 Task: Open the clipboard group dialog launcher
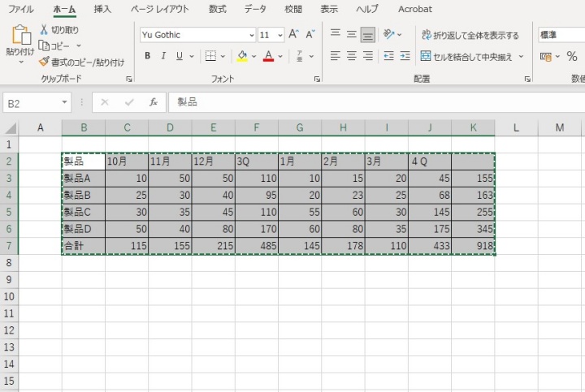pyautogui.click(x=128, y=79)
